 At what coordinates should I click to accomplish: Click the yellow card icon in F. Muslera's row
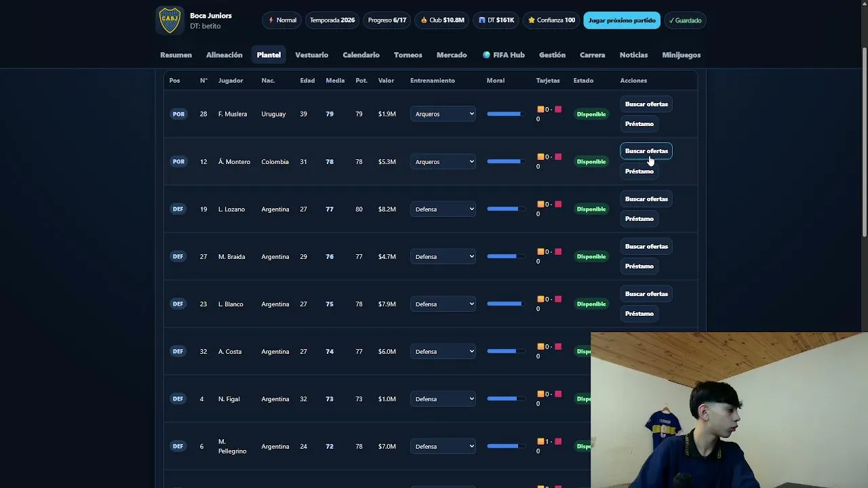point(541,109)
